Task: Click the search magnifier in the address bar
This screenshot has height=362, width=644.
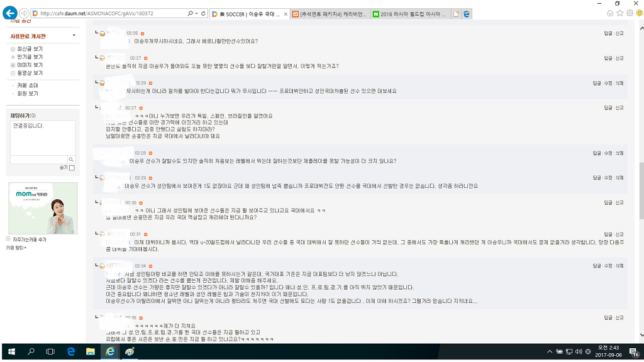Action: [x=190, y=14]
